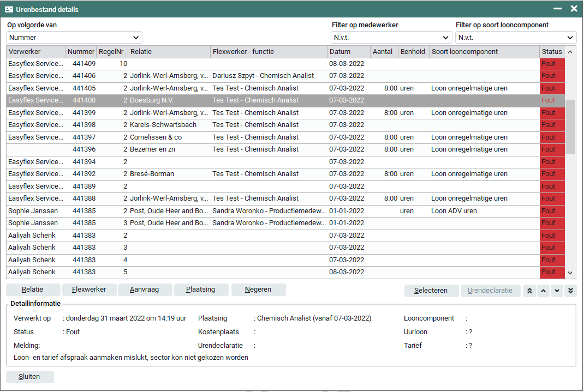584x392 pixels.
Task: Jump to first record with double-up arrow
Action: [x=529, y=291]
